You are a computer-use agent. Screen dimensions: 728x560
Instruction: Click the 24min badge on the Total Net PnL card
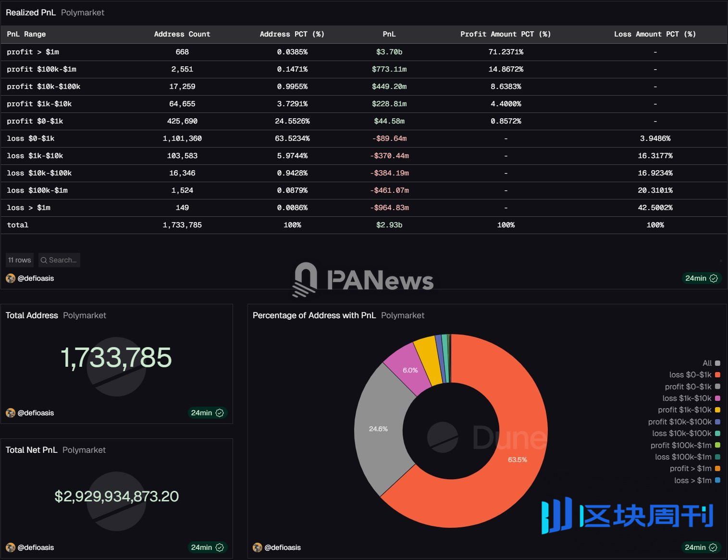tap(207, 548)
